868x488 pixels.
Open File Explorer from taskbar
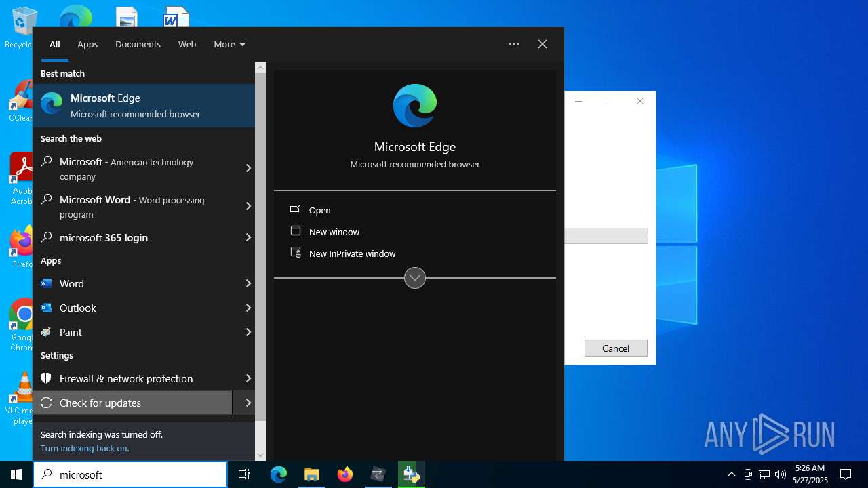coord(311,474)
